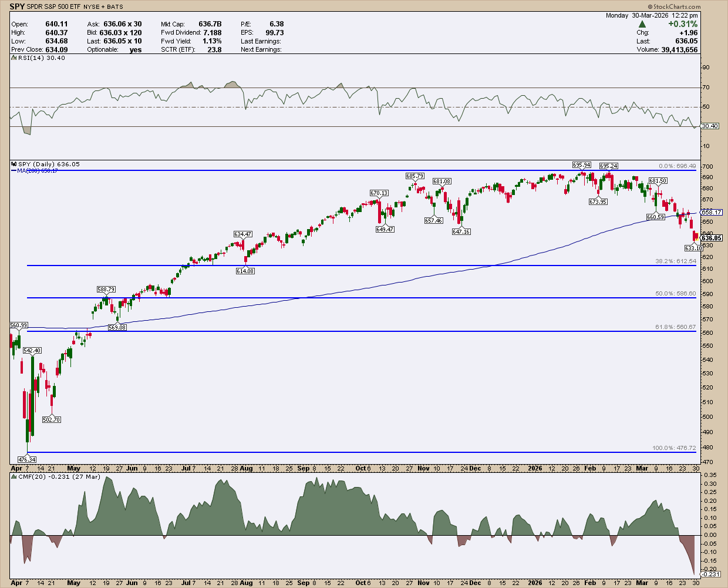Click the Fibonacci '0.0%: 696.49' label

pos(677,166)
